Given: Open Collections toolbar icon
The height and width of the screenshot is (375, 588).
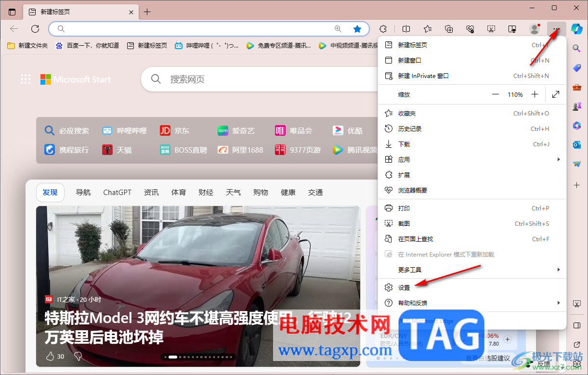Looking at the screenshot, I should click(449, 29).
